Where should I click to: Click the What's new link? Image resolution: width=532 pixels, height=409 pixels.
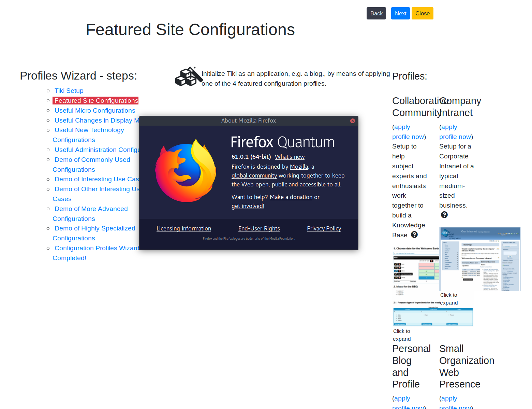pos(290,157)
